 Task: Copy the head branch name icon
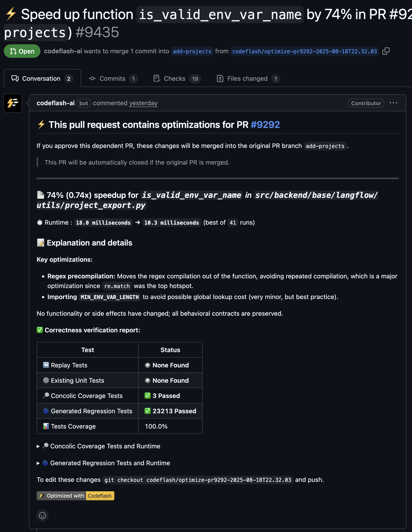(x=386, y=51)
